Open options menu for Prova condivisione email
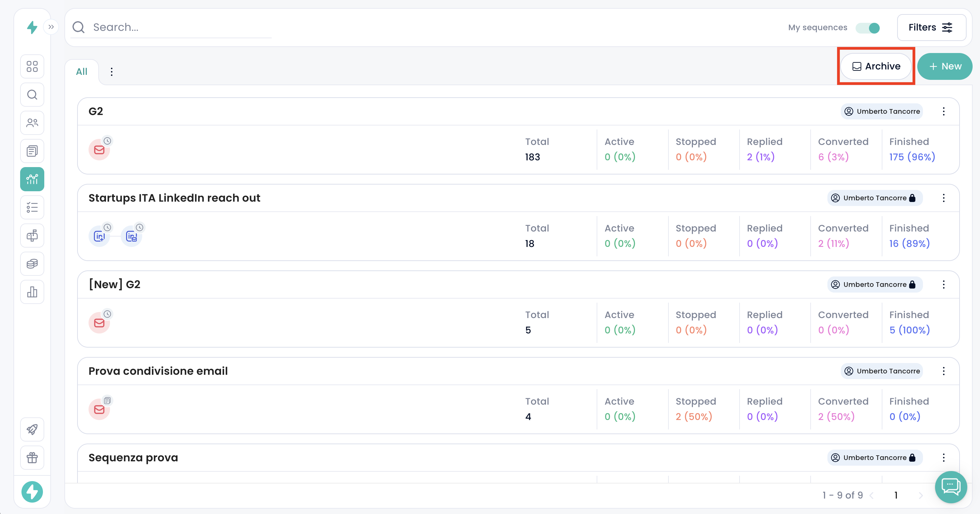The width and height of the screenshot is (980, 514). pyautogui.click(x=943, y=371)
